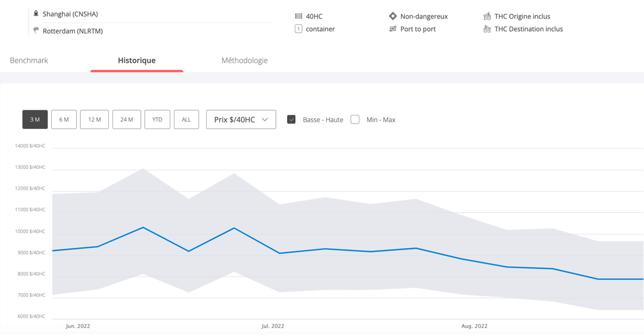Click the destination flag icon beside Rotterdam
The height and width of the screenshot is (336, 644).
pyautogui.click(x=36, y=30)
